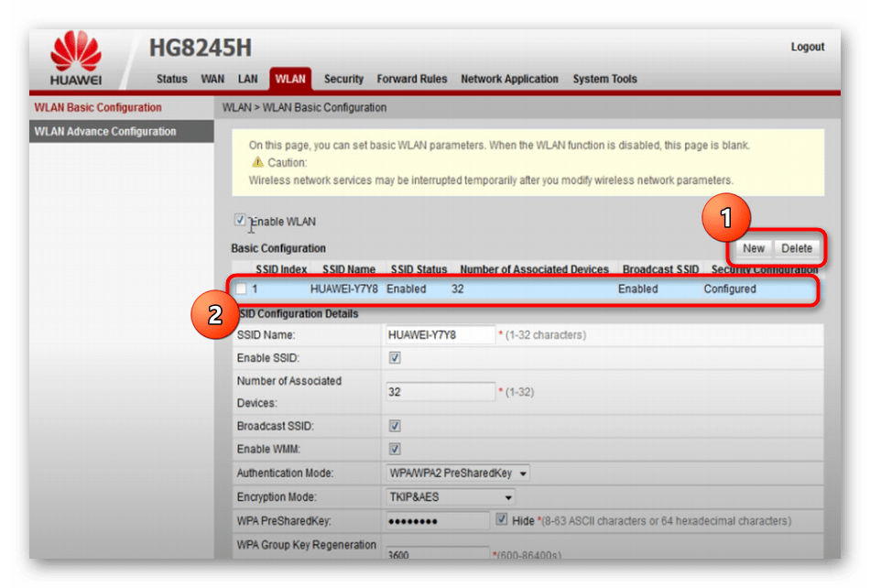
Task: Click the SSID Index column header
Action: click(x=281, y=269)
